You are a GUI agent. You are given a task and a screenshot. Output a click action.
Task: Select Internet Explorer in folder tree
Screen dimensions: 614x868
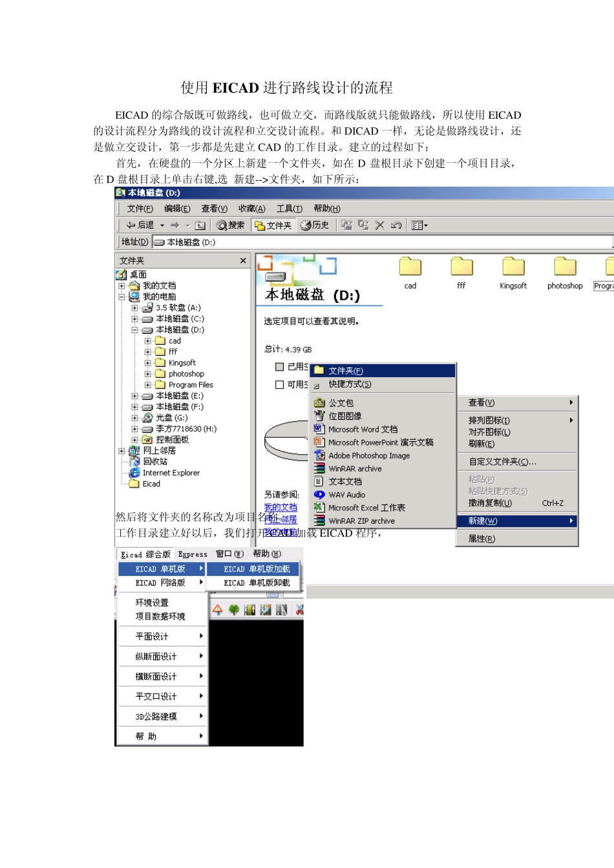pos(165,473)
